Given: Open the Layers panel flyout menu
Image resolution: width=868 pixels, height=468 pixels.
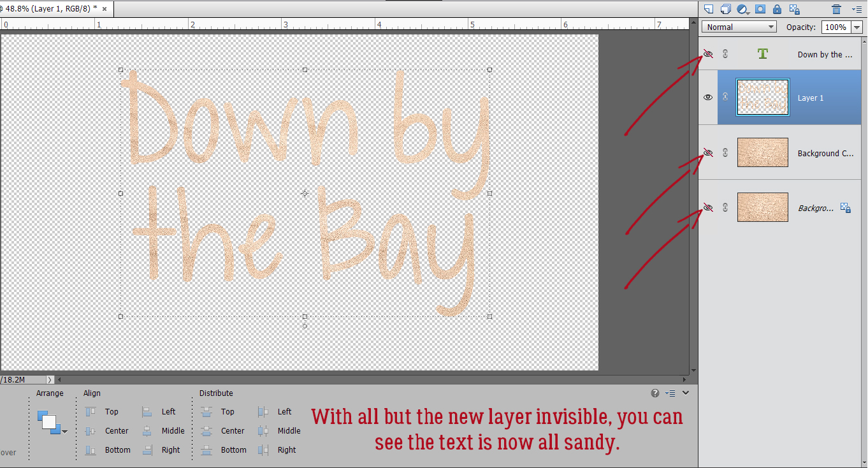Looking at the screenshot, I should 856,9.
